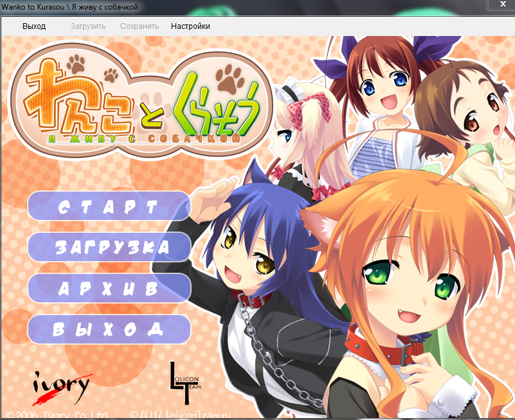Open the Настройки settings menu
Screen dimensions: 515x420
coord(190,26)
